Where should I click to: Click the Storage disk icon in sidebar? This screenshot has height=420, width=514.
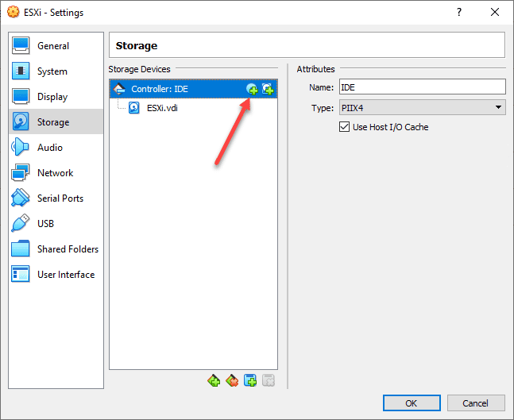21,121
